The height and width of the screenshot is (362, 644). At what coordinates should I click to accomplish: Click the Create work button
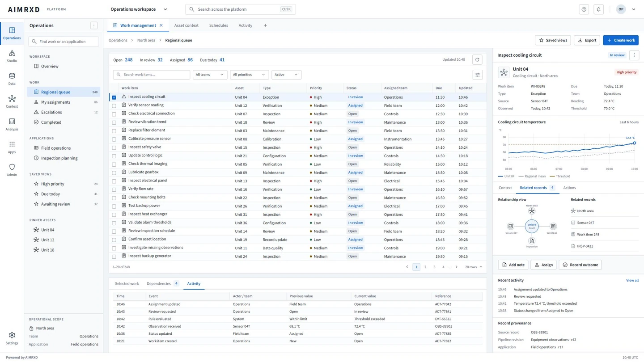621,40
